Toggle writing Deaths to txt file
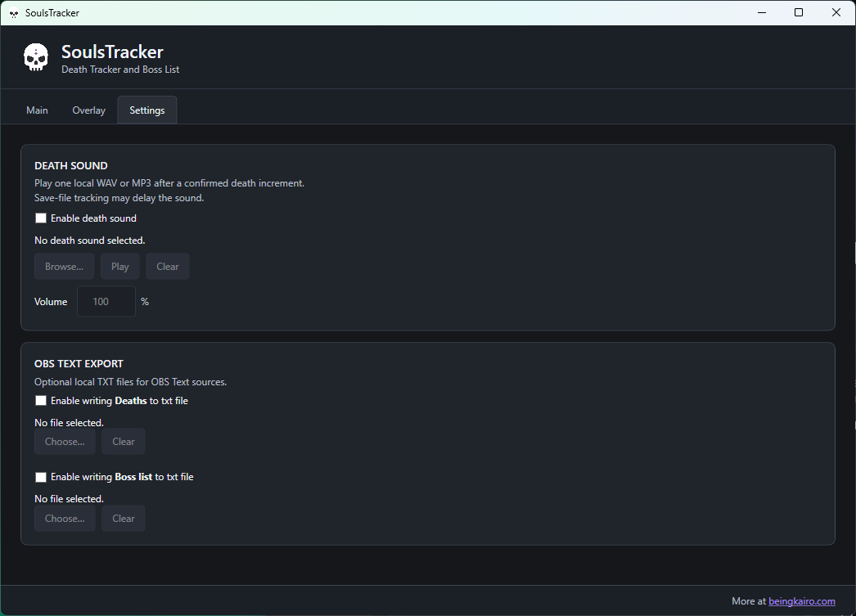This screenshot has height=616, width=856. 41,401
